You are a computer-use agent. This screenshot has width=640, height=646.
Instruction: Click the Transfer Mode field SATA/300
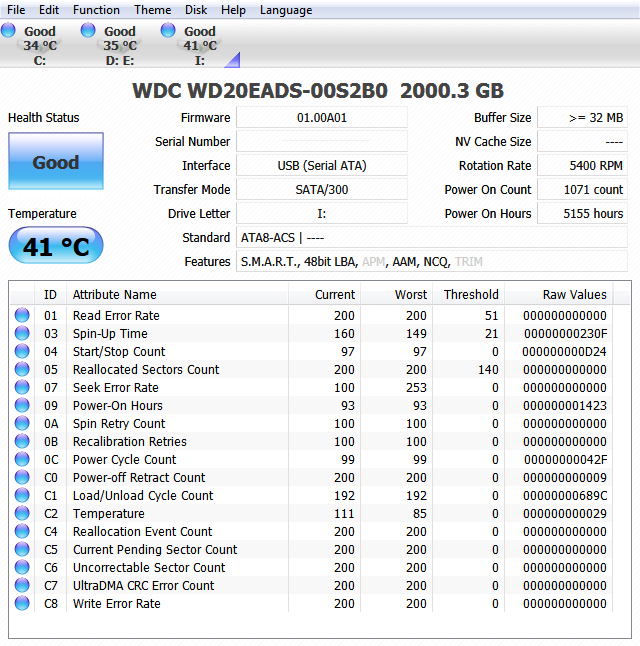point(321,190)
